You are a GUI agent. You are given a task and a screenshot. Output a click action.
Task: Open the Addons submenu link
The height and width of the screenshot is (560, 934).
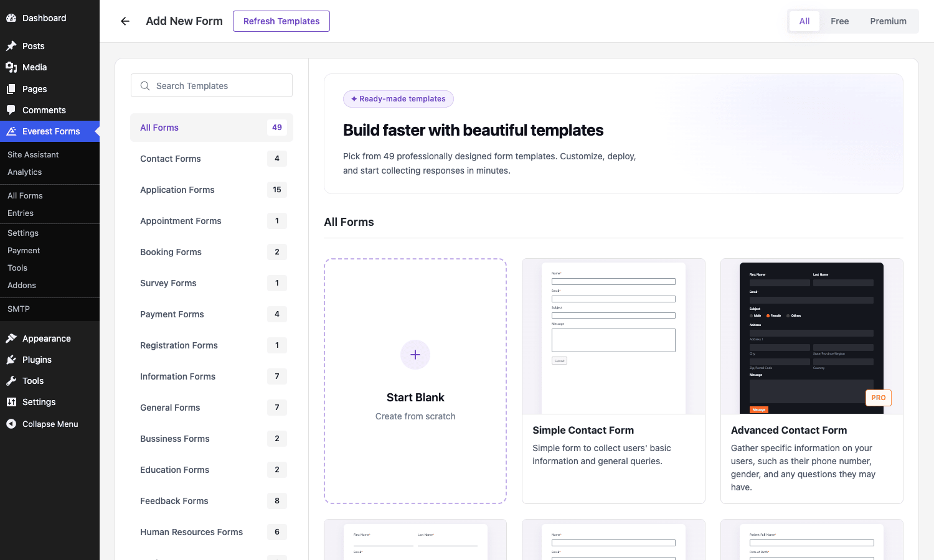click(x=22, y=285)
